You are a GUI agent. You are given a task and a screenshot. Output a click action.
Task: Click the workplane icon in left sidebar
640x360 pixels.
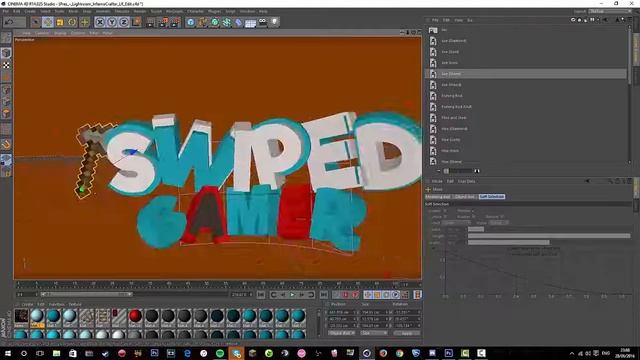[x=6, y=160]
